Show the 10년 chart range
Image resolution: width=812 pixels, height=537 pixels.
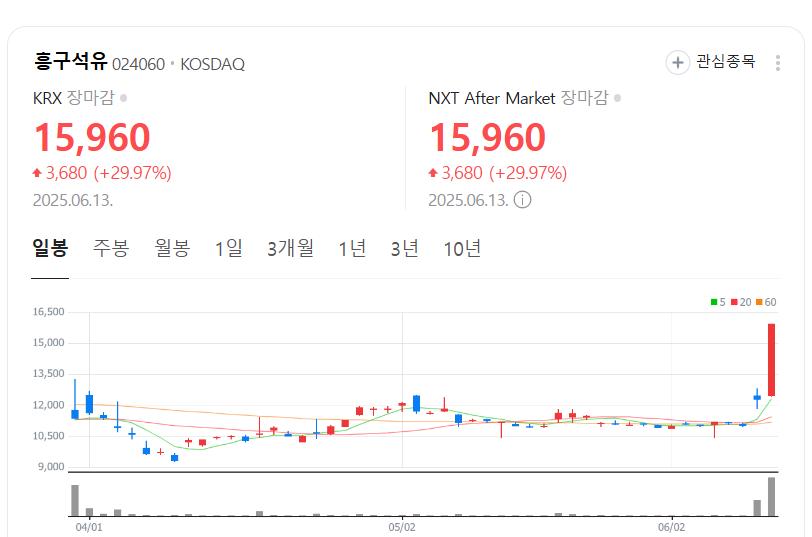[x=462, y=248]
